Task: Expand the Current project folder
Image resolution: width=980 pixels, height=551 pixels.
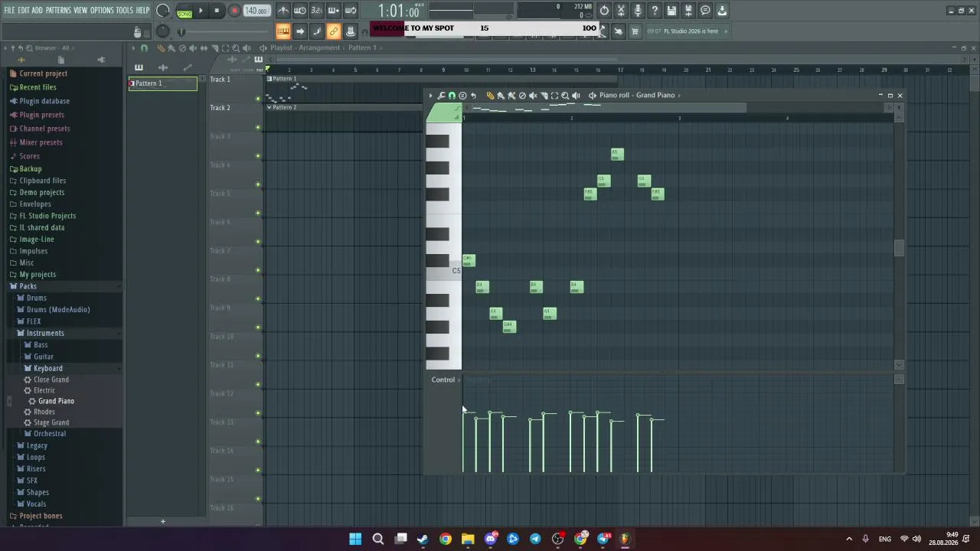Action: tap(44, 73)
